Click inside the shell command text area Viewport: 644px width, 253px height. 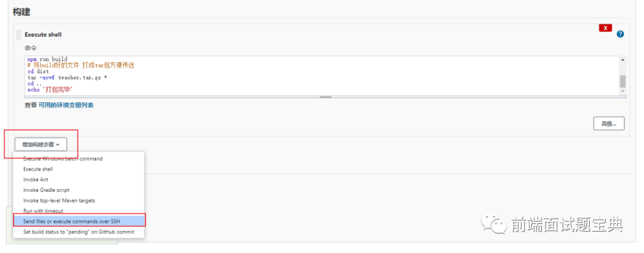(321, 76)
